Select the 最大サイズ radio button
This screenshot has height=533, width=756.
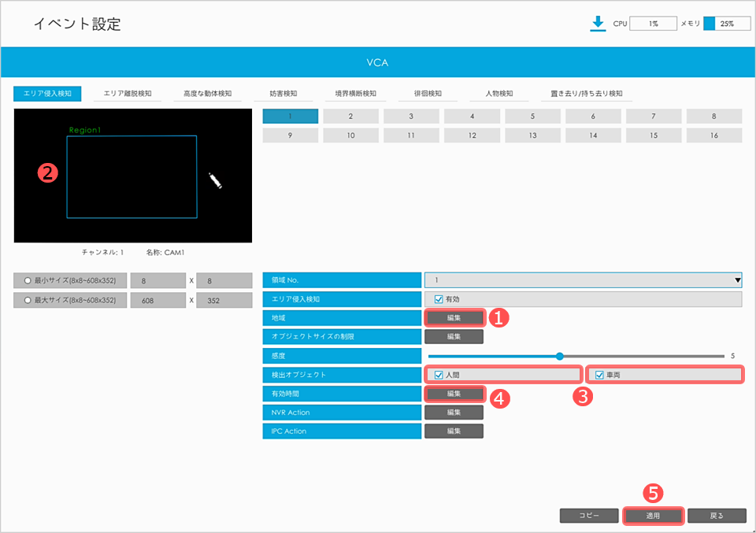(x=28, y=300)
